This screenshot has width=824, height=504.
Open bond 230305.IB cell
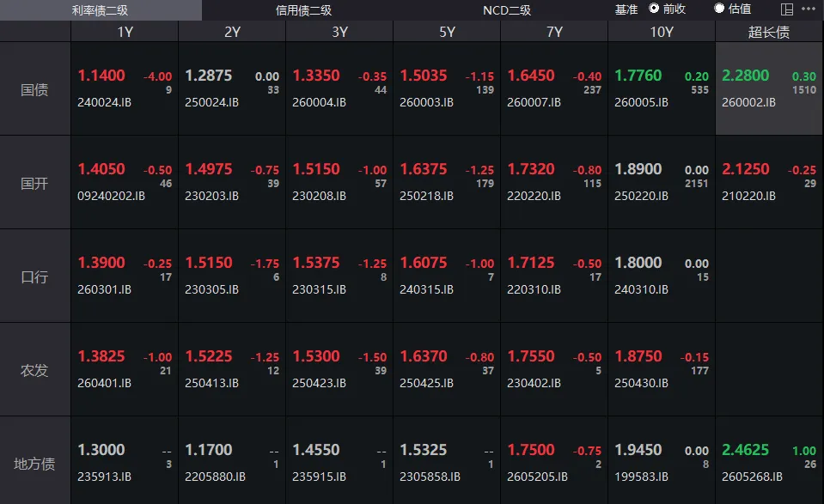tap(232, 276)
